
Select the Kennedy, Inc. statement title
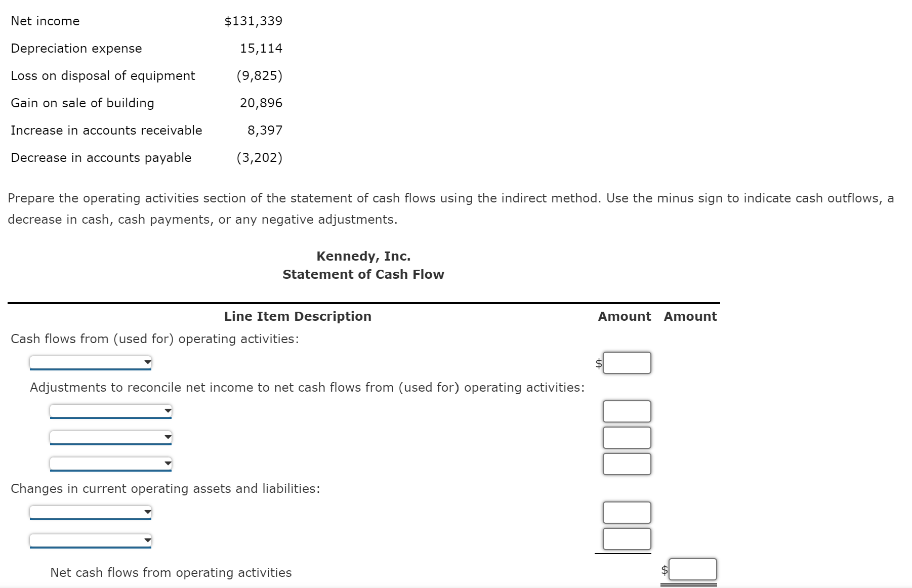[x=363, y=256]
